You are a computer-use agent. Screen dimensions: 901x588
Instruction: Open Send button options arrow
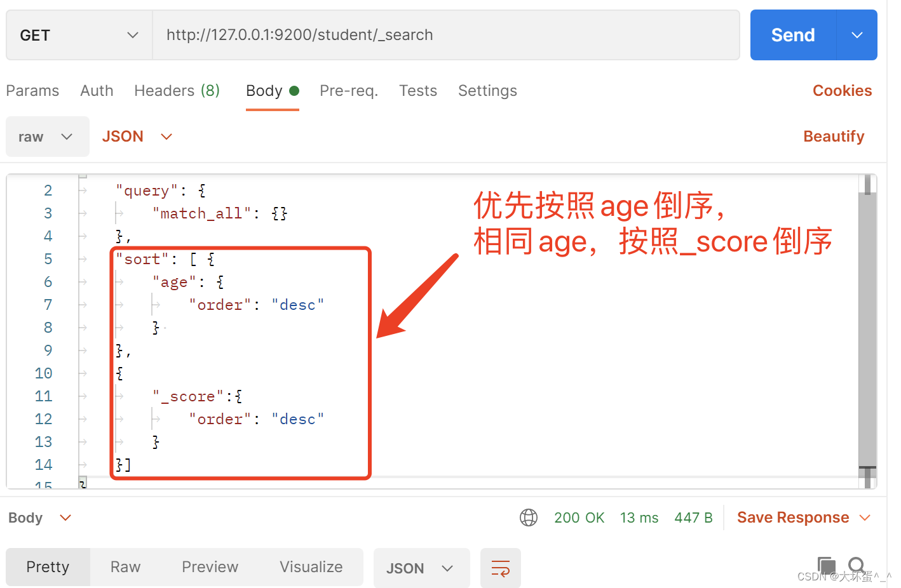pos(857,35)
